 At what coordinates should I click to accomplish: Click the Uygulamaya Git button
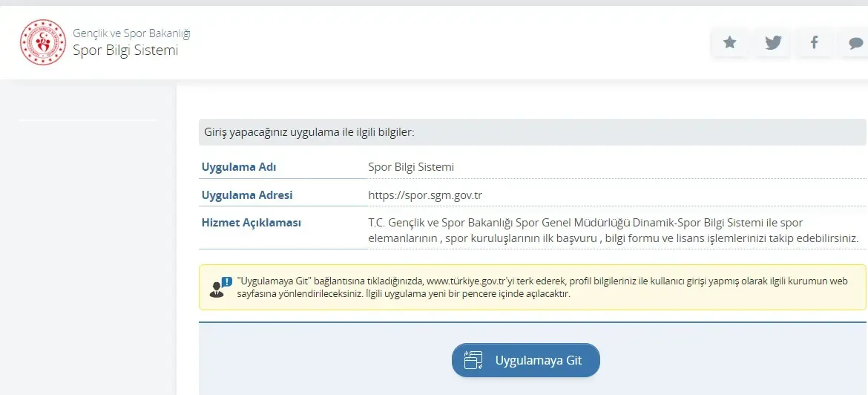pos(526,360)
